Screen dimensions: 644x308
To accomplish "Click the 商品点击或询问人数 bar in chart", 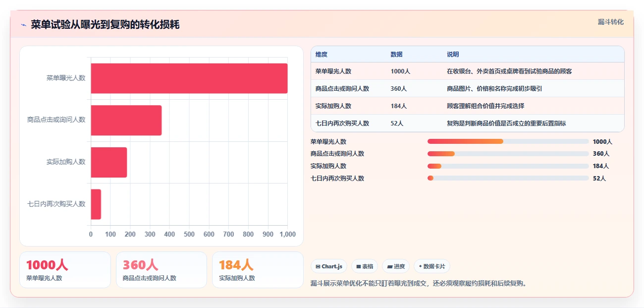I will [126, 120].
